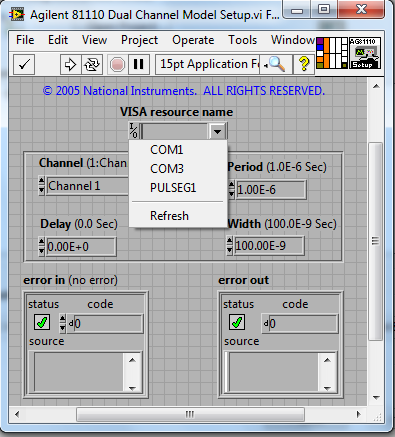Image resolution: width=395 pixels, height=437 pixels.
Task: Click the Enter text checkmark toolbar button
Action: (24, 64)
